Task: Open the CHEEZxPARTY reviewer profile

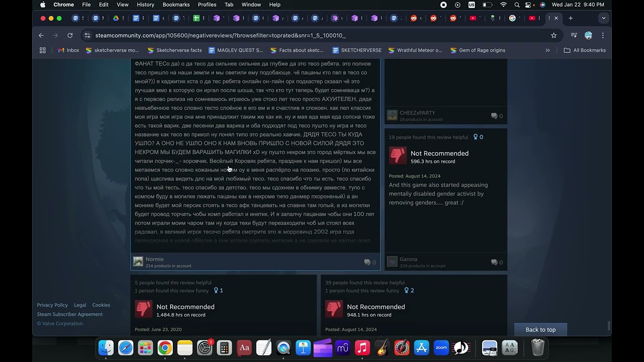Action: tap(417, 113)
